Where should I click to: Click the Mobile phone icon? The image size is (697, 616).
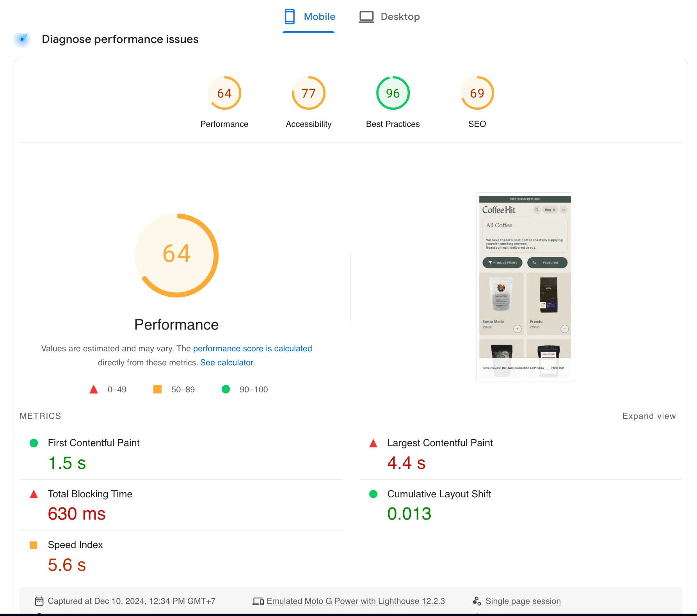[290, 17]
